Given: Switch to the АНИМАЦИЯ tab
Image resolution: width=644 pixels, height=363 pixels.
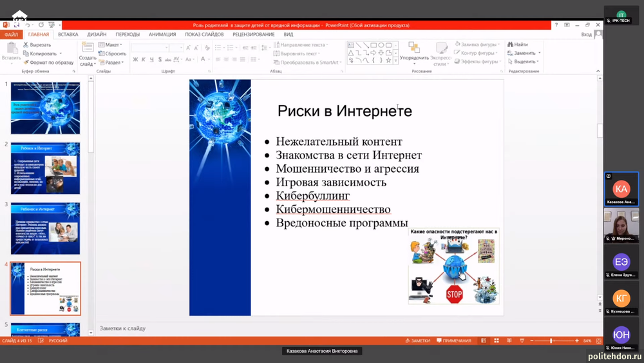Looking at the screenshot, I should (x=162, y=35).
